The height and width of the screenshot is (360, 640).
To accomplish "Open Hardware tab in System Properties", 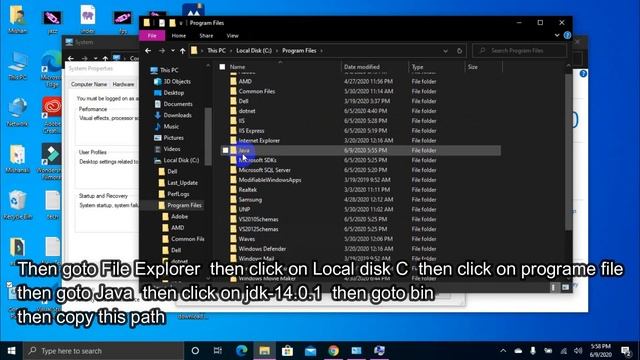I will click(x=123, y=84).
